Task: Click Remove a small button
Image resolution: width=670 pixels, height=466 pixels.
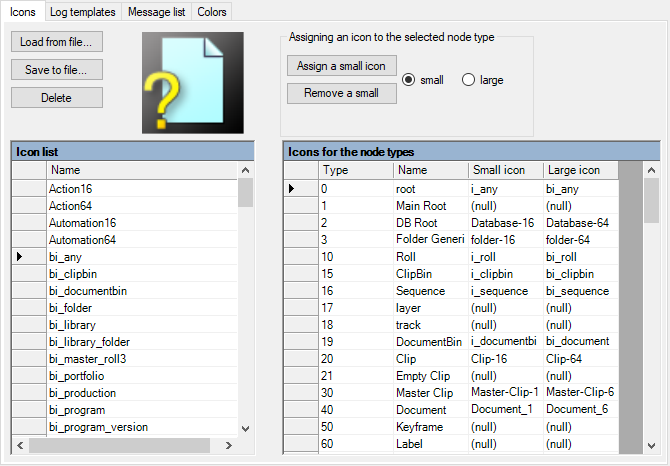Action: coord(341,94)
